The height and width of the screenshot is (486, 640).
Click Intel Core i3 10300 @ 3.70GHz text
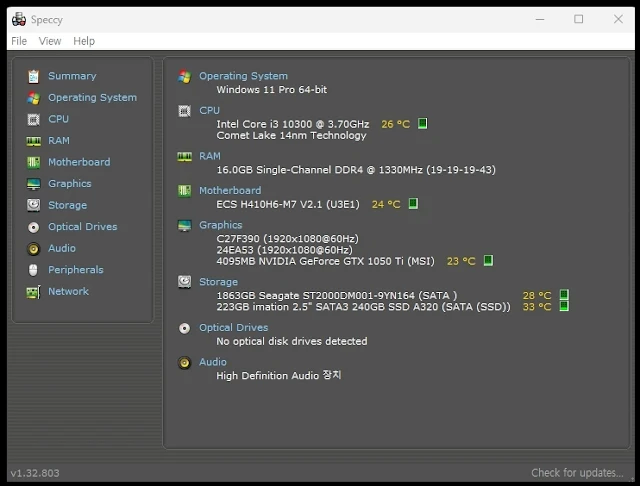point(293,124)
